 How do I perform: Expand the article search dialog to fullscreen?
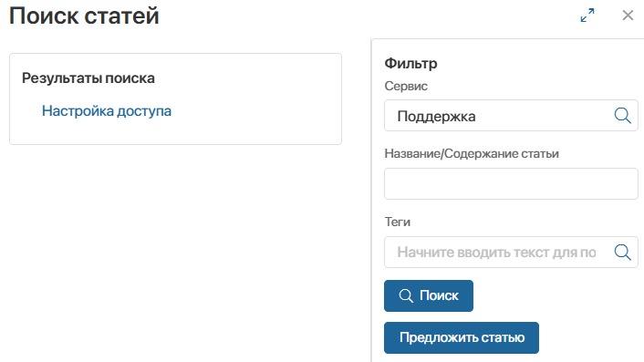click(x=587, y=16)
